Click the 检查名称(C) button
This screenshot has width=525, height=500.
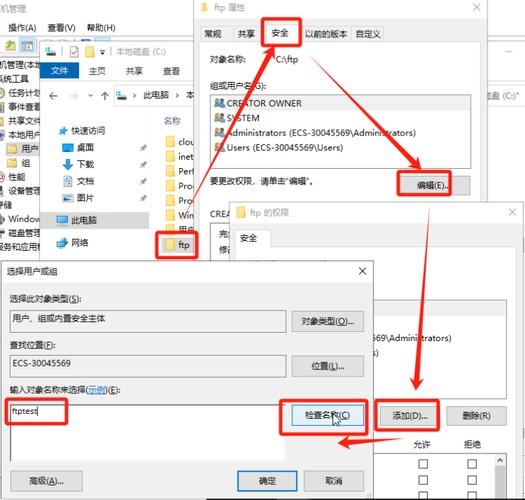[x=327, y=415]
